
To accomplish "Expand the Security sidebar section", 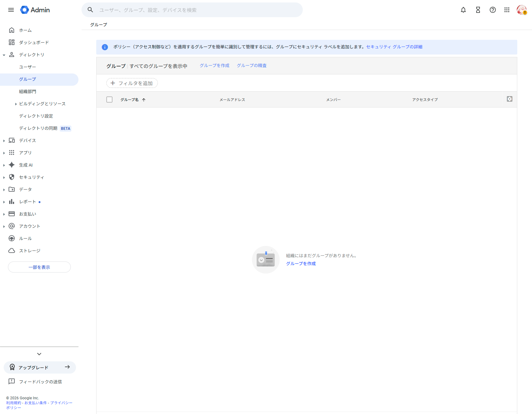I will tap(4, 177).
